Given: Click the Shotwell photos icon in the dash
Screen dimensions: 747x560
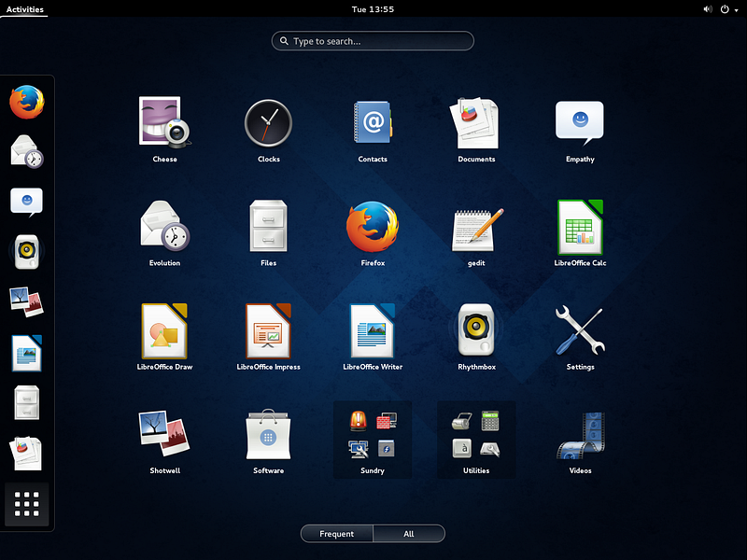Looking at the screenshot, I should pos(27,301).
